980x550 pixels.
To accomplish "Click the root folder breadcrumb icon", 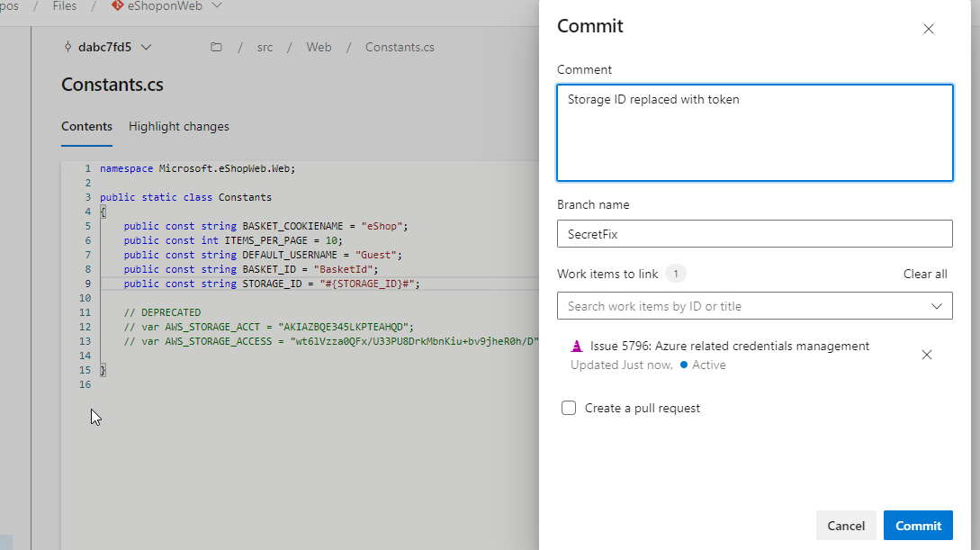I will [216, 47].
